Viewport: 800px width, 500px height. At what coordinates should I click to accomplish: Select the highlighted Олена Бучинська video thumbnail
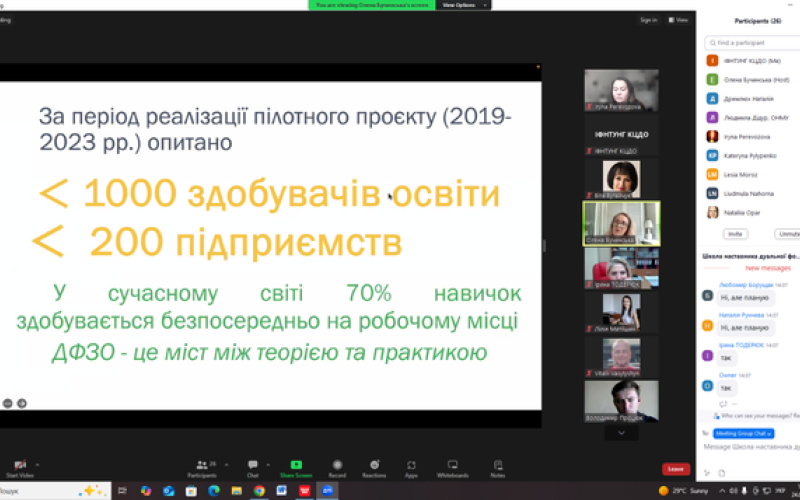coord(621,223)
